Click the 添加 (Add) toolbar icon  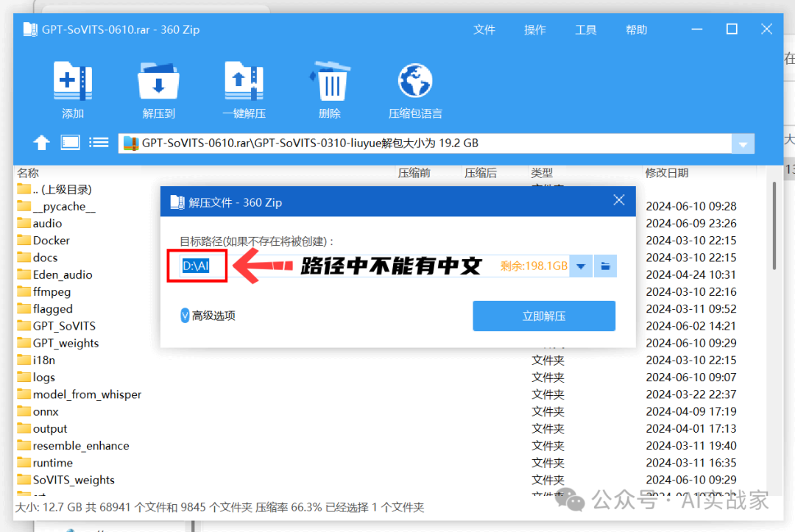point(72,81)
